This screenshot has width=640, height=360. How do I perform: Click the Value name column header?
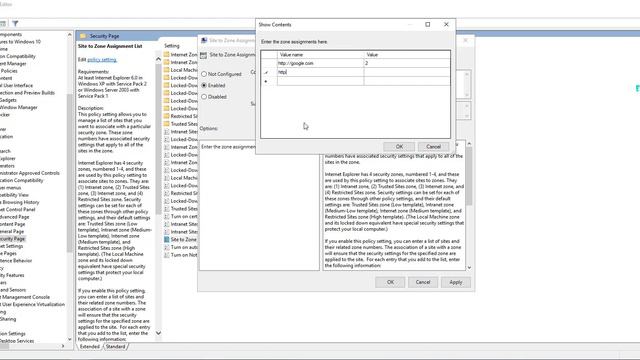coord(320,55)
